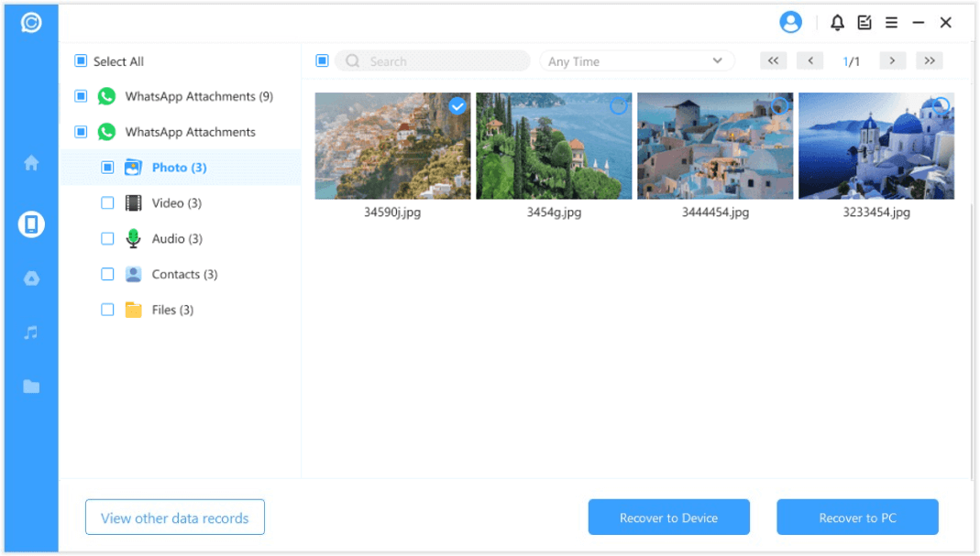Click the notification bell icon
Viewport: 980px width, 556px height.
click(x=837, y=23)
